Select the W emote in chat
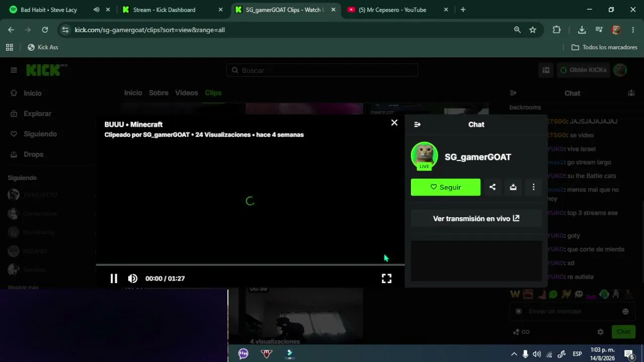The width and height of the screenshot is (644, 362). pos(515,294)
